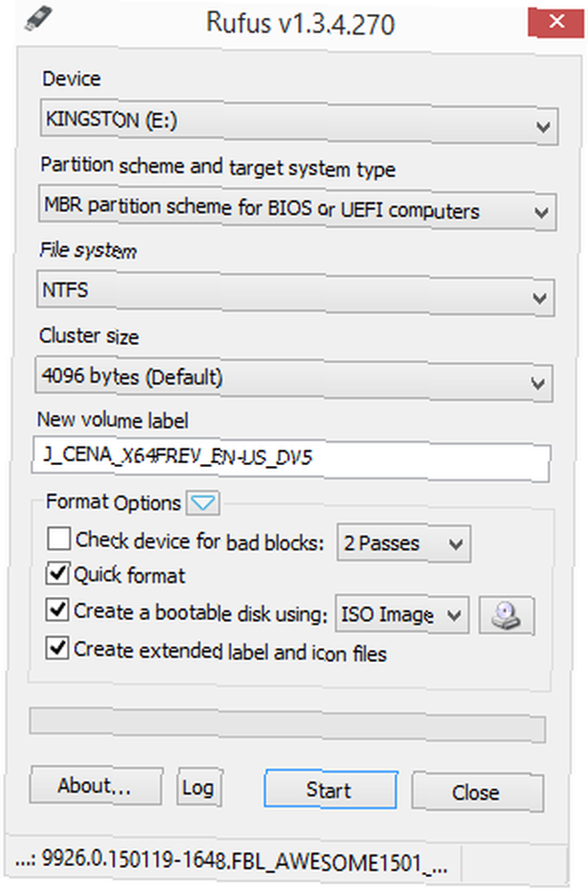Open the ISO Image type dropdown
588x891 pixels.
402,614
